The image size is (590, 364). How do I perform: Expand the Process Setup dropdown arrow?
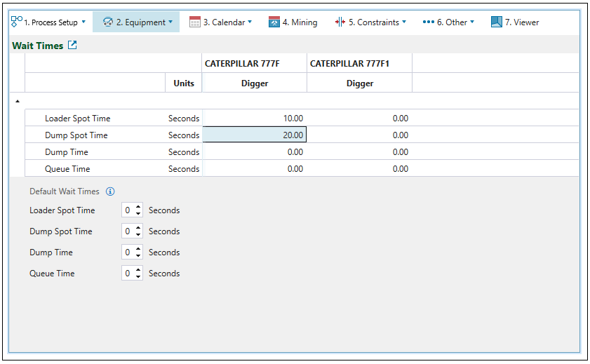[83, 22]
